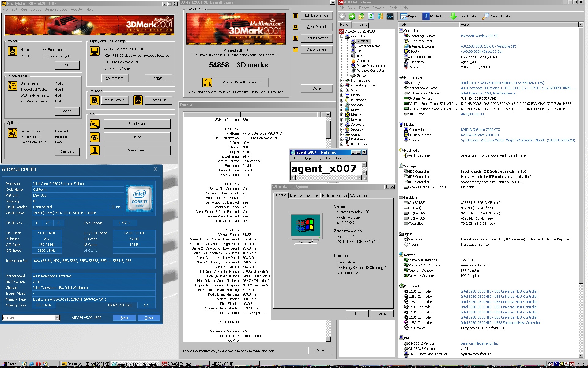Click the Details list vertical scrollbar thumb
Screen dimensions: 588x368
[x=328, y=130]
